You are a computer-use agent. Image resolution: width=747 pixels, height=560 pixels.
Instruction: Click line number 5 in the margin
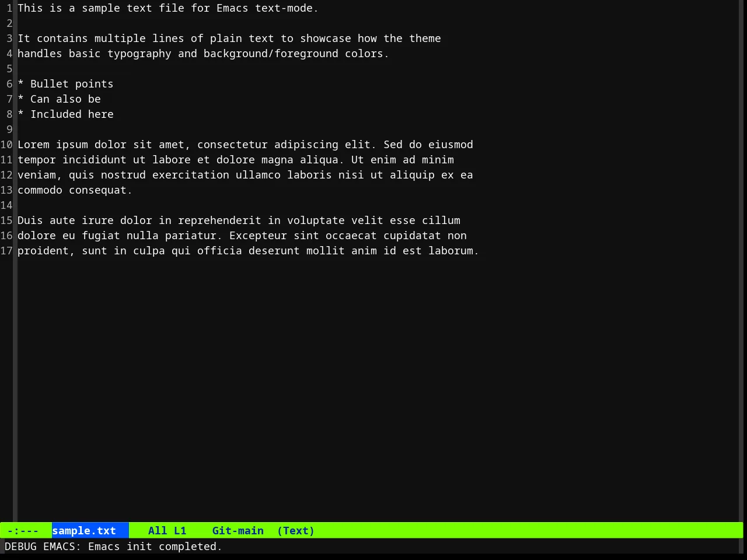tap(9, 69)
